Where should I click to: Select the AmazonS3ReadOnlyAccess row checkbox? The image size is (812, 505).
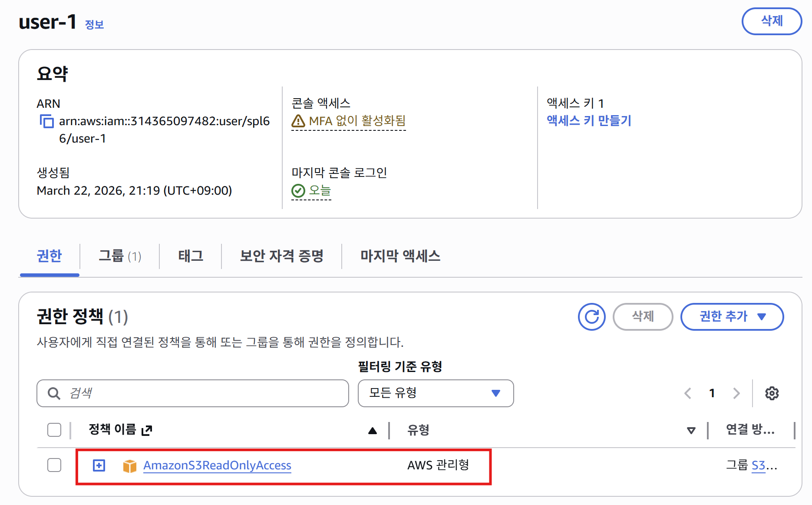54,465
